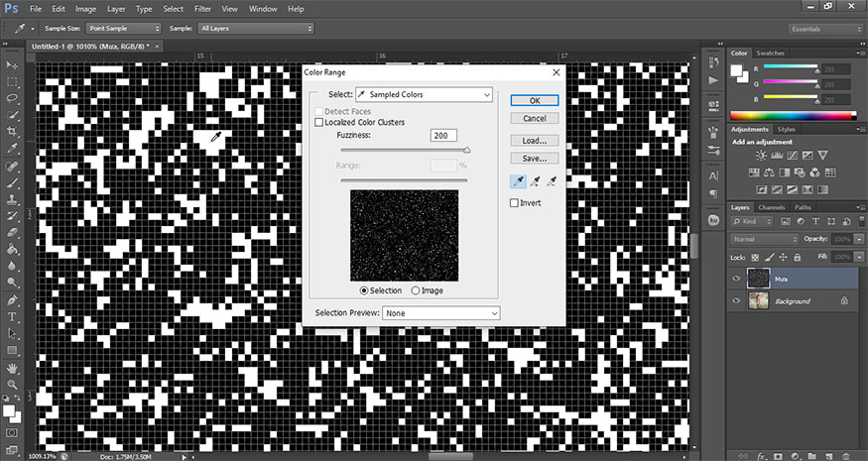Switch to the Swatches tab

(771, 54)
